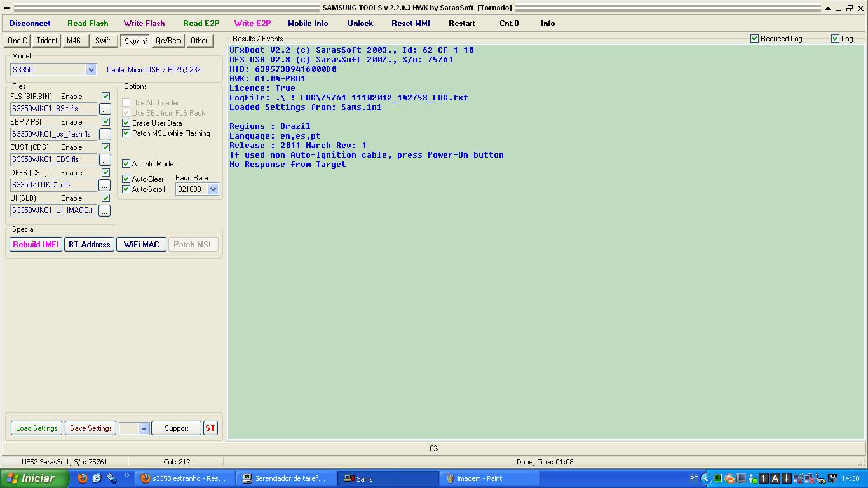The image size is (868, 488).
Task: Click the red ST button
Action: (x=210, y=428)
